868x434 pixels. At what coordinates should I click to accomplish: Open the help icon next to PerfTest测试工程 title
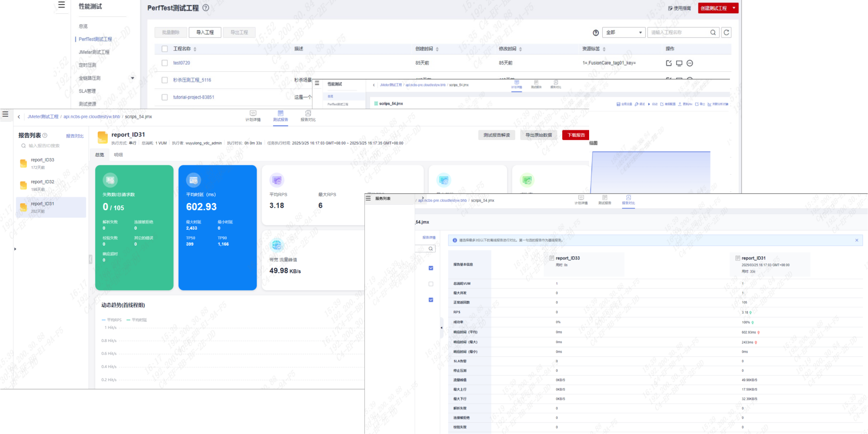click(x=206, y=8)
